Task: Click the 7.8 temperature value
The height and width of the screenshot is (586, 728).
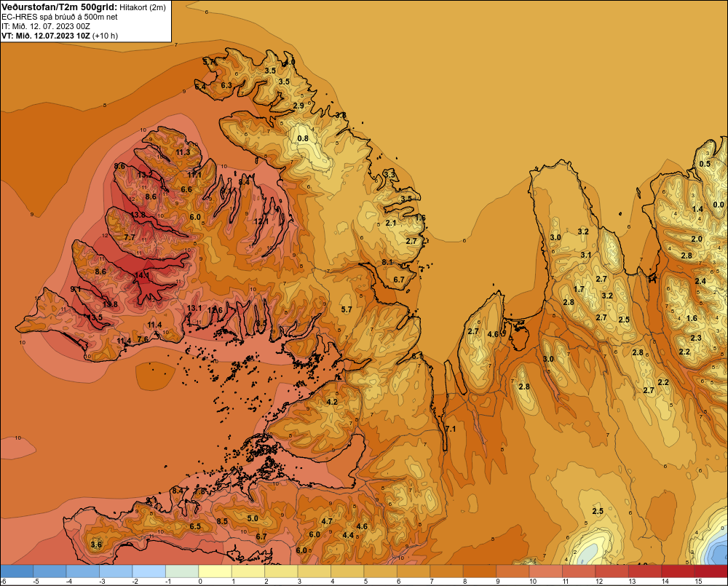Action: pyautogui.click(x=199, y=491)
